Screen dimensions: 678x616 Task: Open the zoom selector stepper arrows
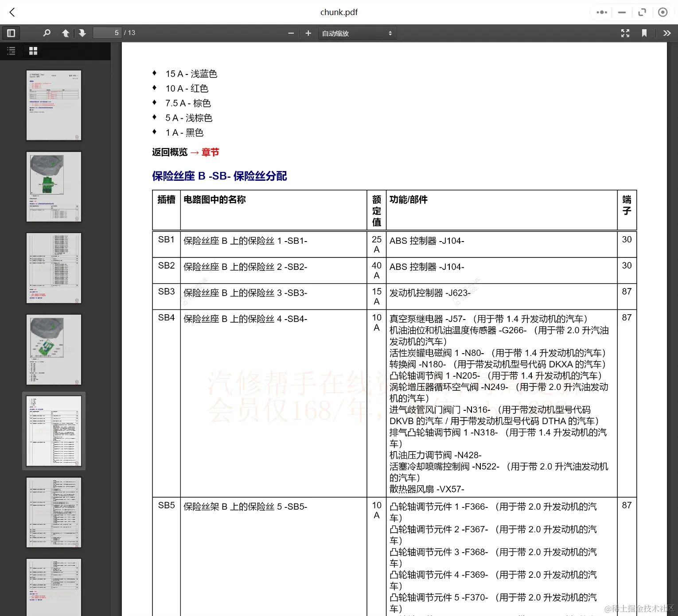click(x=390, y=33)
